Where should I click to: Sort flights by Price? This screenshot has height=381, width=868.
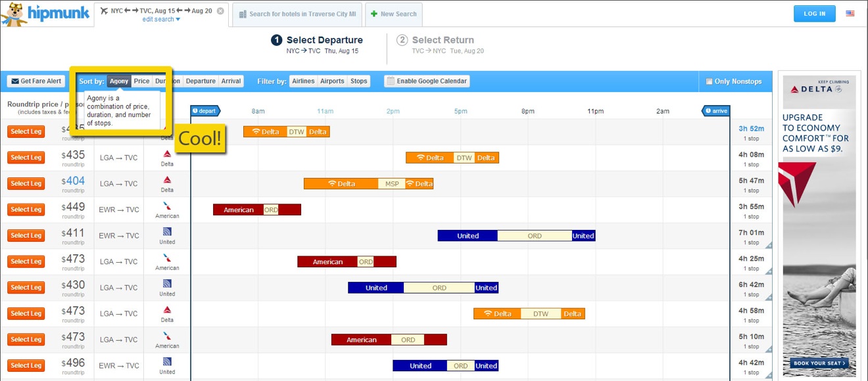[x=141, y=81]
